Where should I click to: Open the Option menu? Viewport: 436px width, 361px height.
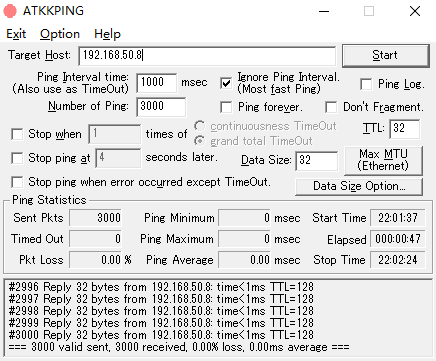click(x=60, y=34)
